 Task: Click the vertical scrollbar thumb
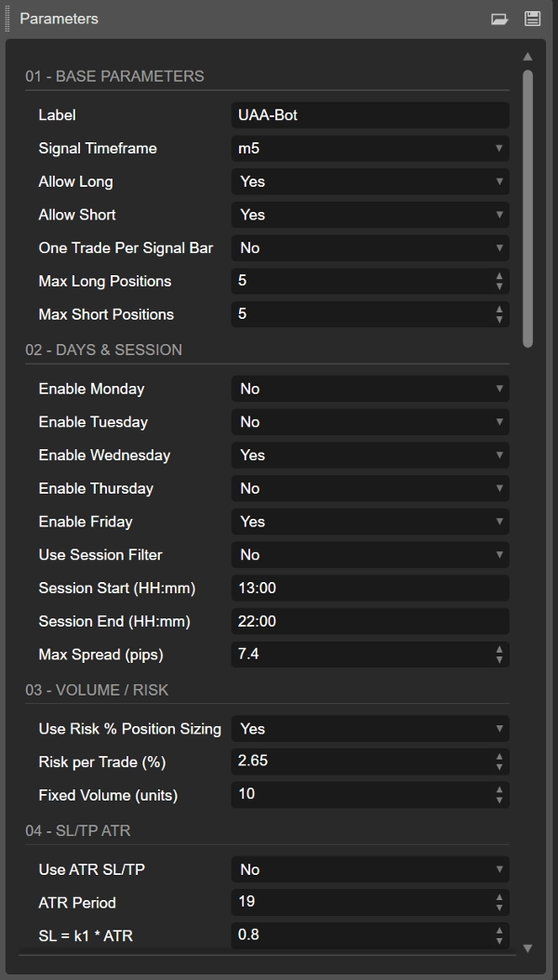[x=527, y=209]
